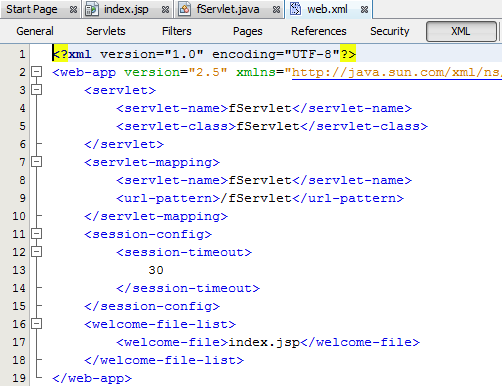This screenshot has width=502, height=386.
Task: Collapse the session-timeout fold on line 12
Action: pyautogui.click(x=36, y=252)
